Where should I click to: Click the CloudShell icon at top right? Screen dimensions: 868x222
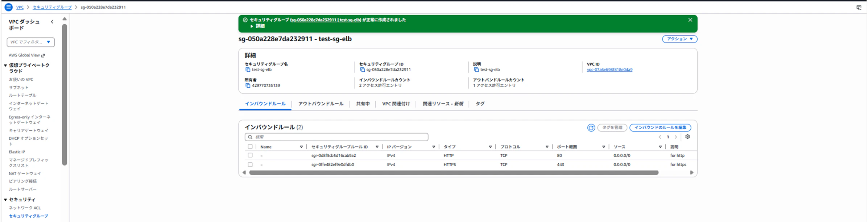[x=859, y=7]
